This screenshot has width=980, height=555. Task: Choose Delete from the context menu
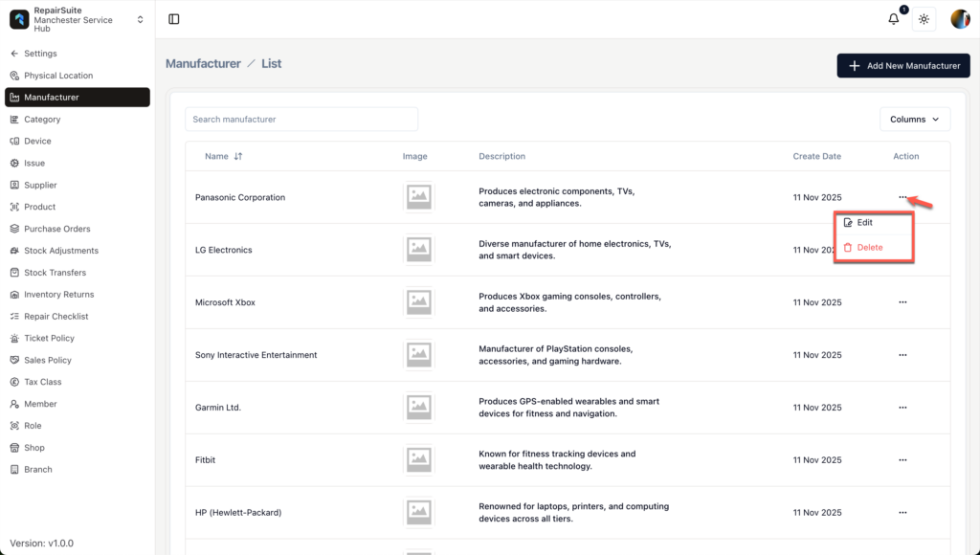tap(869, 248)
